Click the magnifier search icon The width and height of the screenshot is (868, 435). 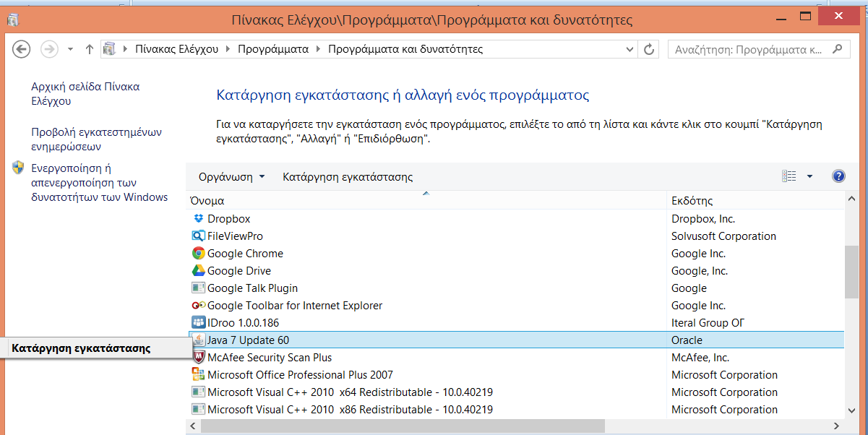click(838, 49)
